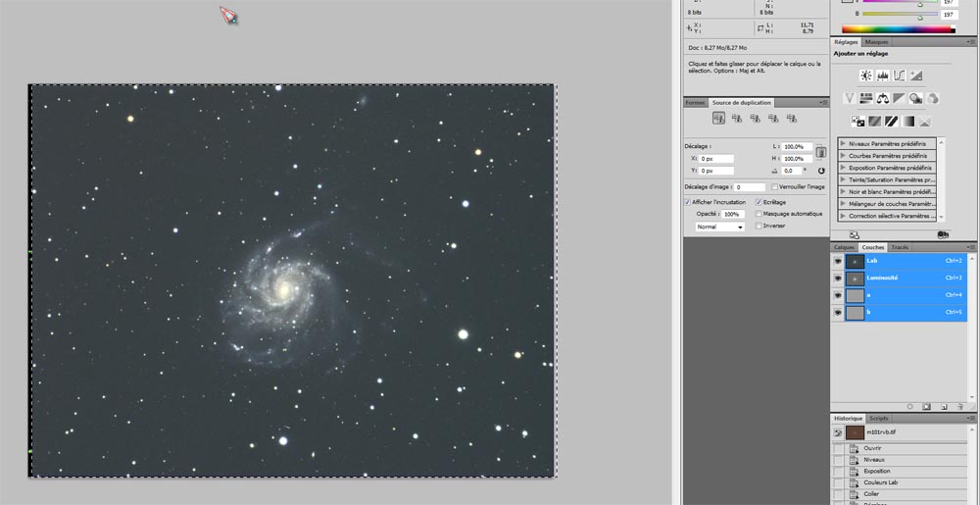Hide the Luminosité channel eye icon
This screenshot has width=980, height=505.
838,278
